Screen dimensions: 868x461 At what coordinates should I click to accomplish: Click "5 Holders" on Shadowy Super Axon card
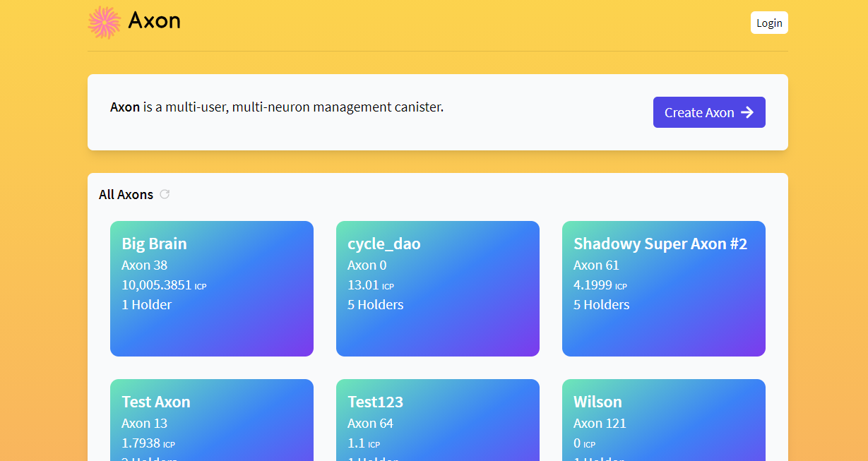coord(602,304)
